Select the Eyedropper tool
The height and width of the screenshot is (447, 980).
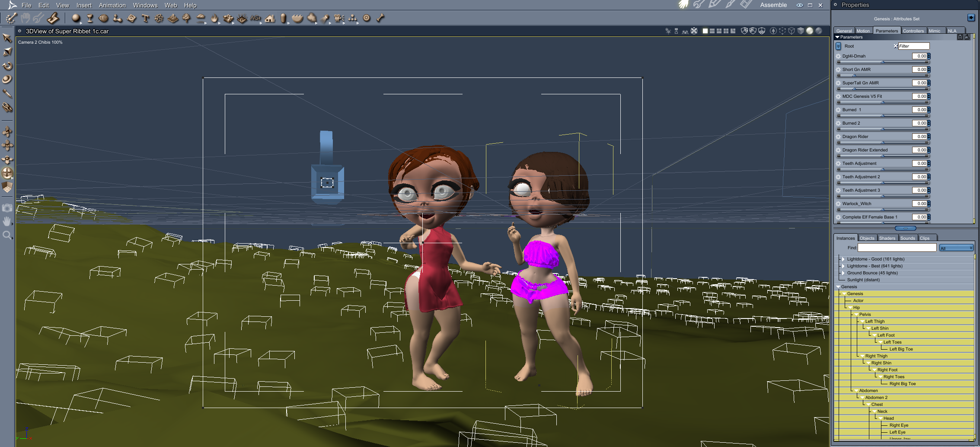click(7, 93)
